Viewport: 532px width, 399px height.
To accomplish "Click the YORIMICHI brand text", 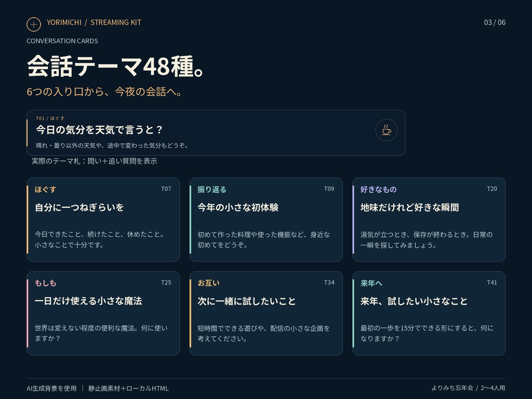I will [64, 22].
